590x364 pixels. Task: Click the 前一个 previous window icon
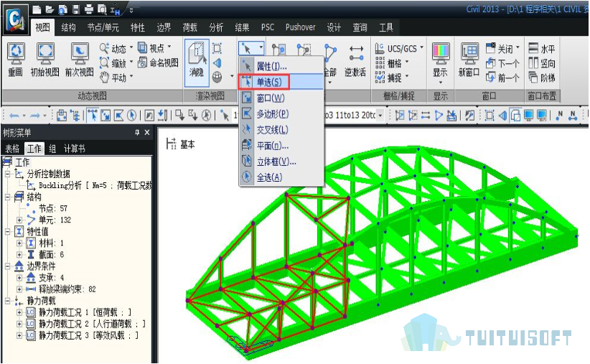point(490,78)
